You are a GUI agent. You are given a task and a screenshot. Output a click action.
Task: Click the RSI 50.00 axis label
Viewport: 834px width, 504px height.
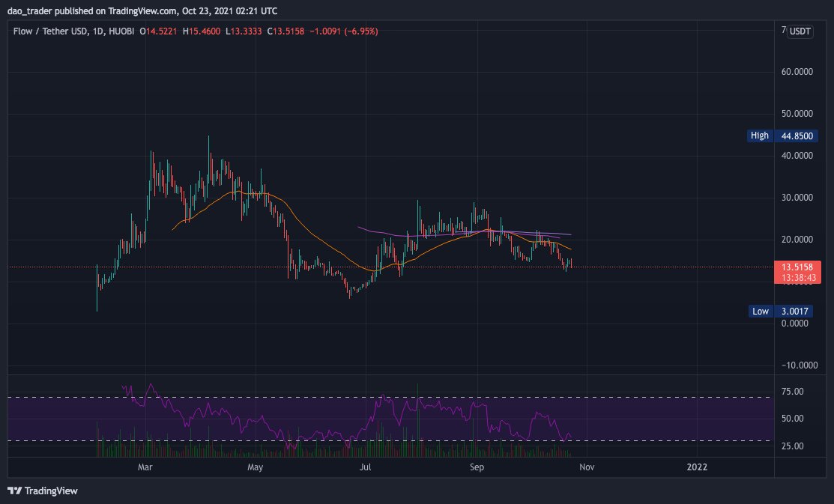click(x=792, y=419)
